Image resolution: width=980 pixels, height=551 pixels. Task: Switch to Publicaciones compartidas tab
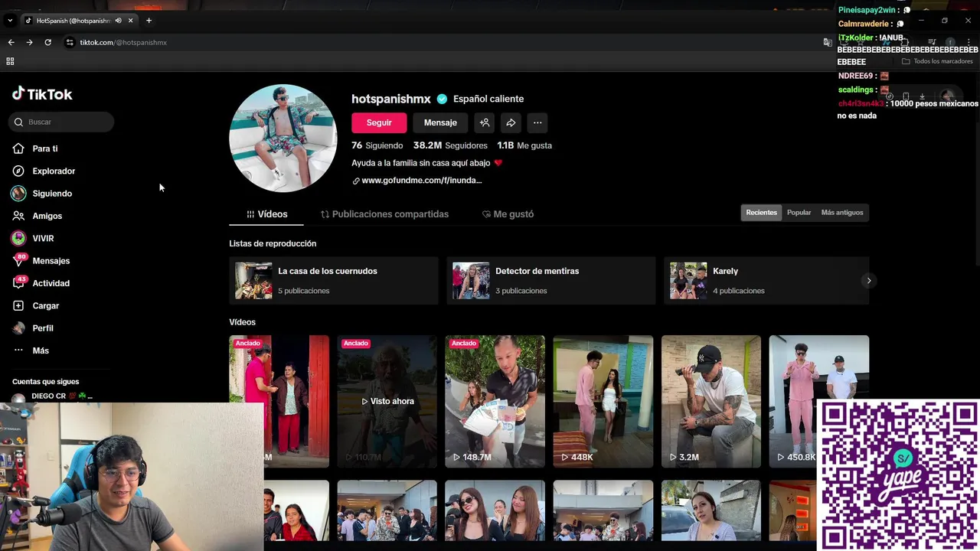pos(384,214)
